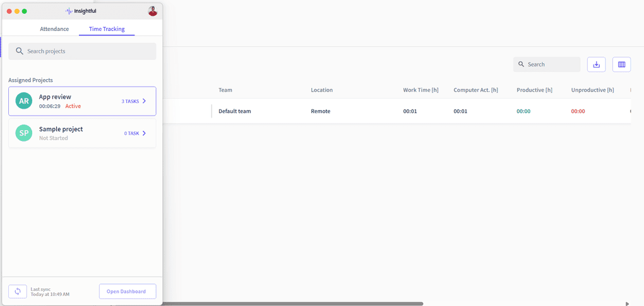This screenshot has width=644, height=306.
Task: Expand Sample project tasks chevron
Action: (x=144, y=133)
